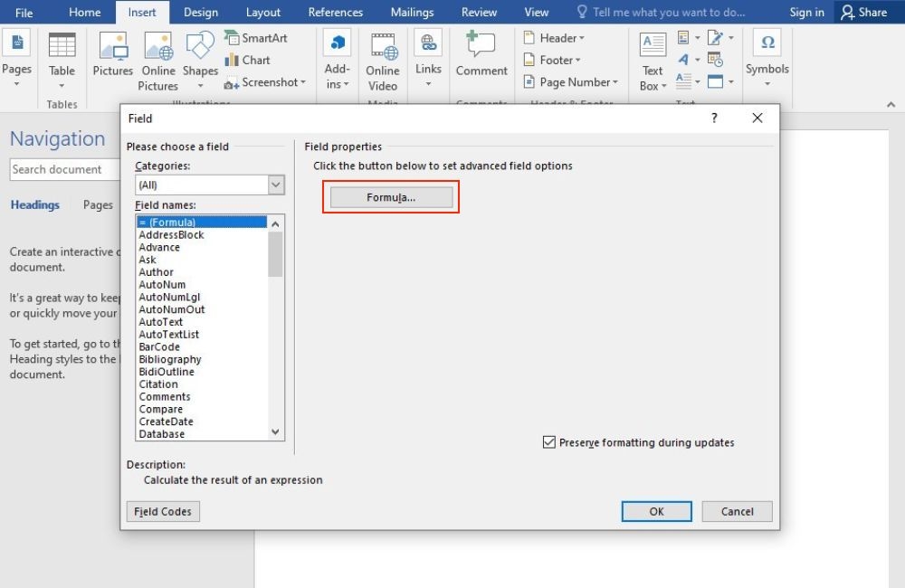The height and width of the screenshot is (588, 905).
Task: Switch to the Layout tab
Action: point(263,12)
